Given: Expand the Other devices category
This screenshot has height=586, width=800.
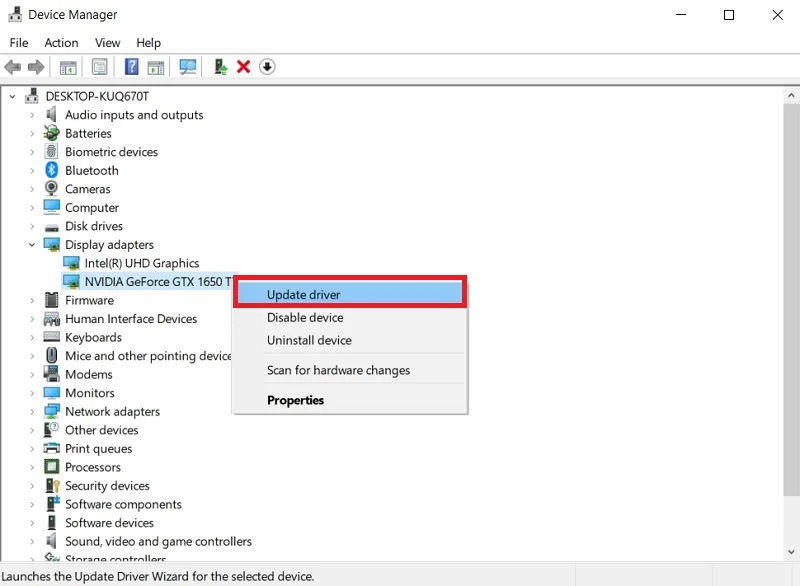Looking at the screenshot, I should 32,430.
